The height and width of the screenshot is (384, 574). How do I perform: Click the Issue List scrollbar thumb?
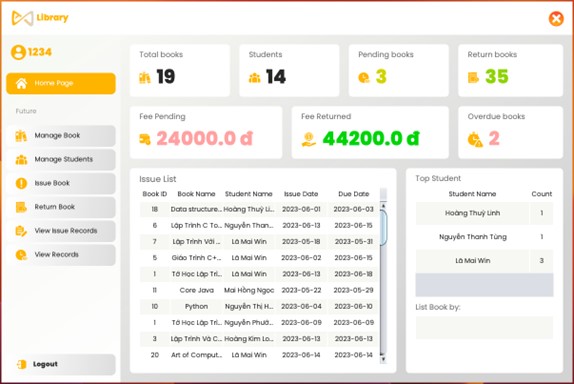[x=383, y=228]
